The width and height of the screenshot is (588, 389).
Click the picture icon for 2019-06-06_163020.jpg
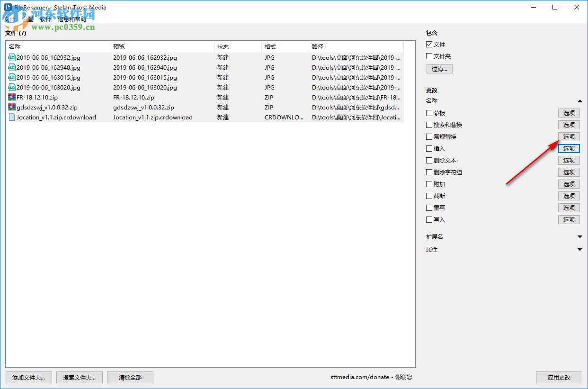[12, 87]
